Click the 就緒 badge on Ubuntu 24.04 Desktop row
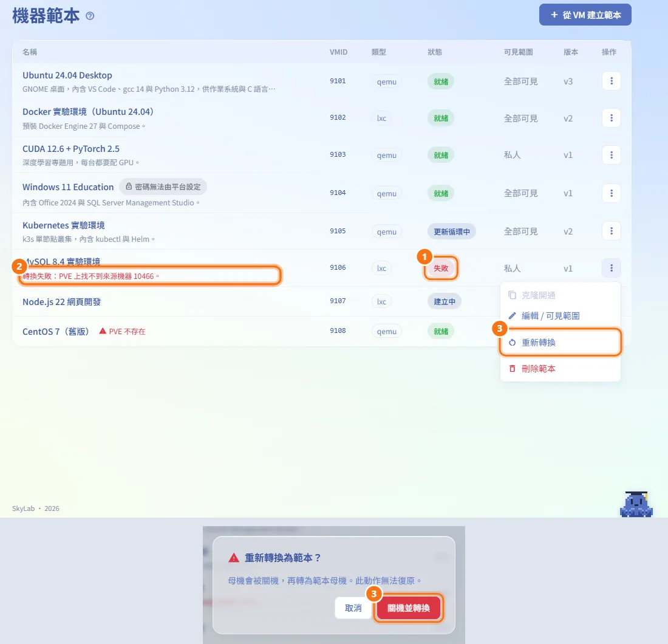 (x=441, y=81)
